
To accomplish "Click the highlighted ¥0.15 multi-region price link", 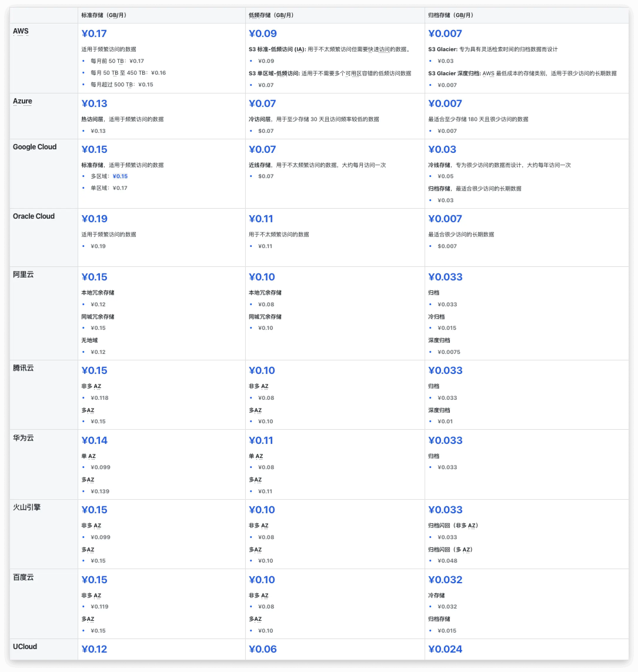I will coord(120,176).
